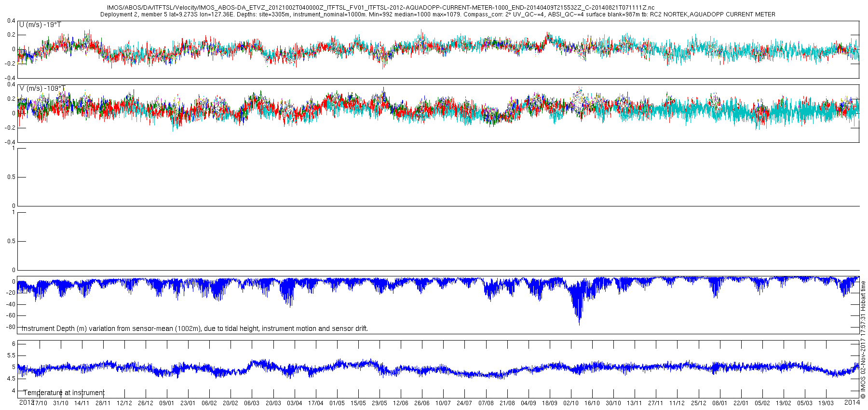868x410 pixels.
Task: Select the 5.5 tick on temperature axis
Action: click(10, 355)
